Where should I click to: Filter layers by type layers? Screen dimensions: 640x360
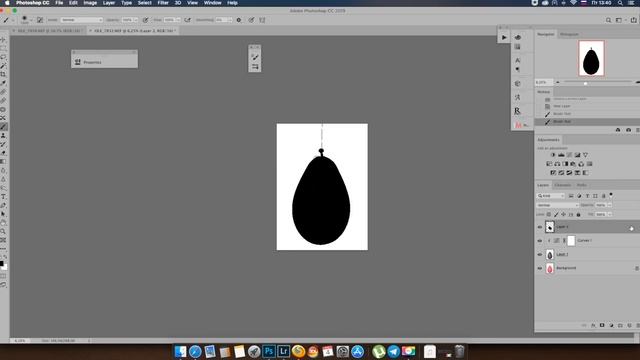[587, 196]
